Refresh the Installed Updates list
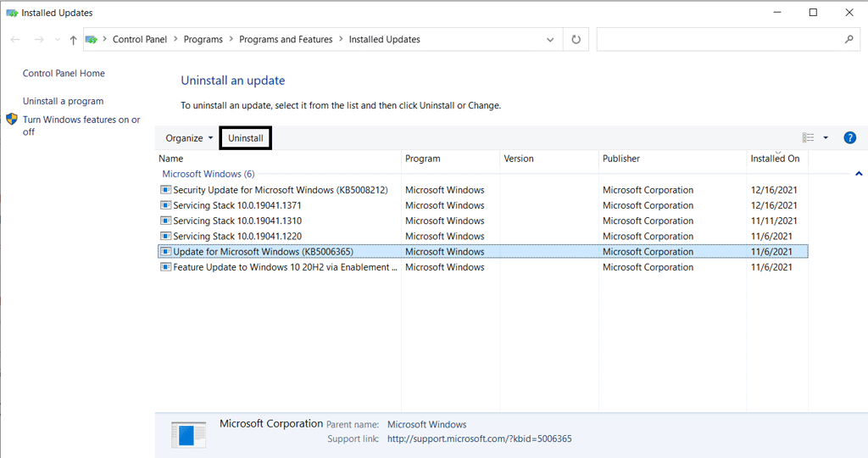Viewport: 868px width, 458px height. [576, 39]
